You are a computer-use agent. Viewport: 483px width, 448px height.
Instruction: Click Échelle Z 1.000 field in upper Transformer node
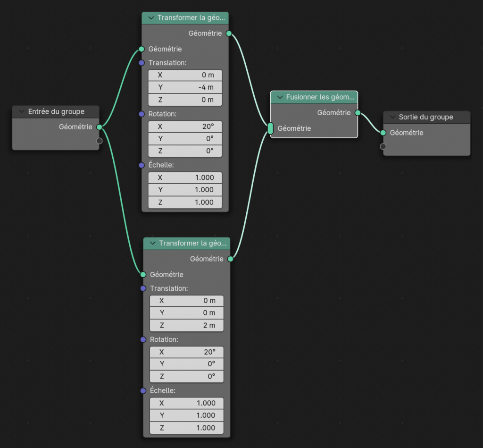[185, 202]
